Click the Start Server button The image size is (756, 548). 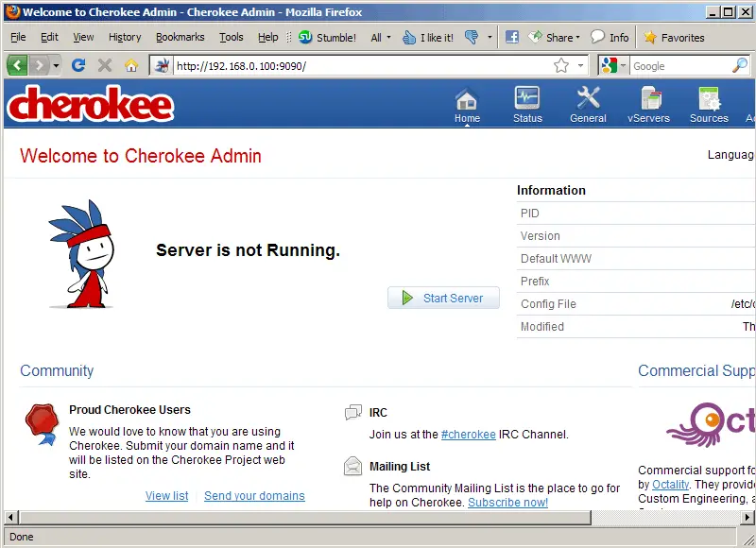443,298
